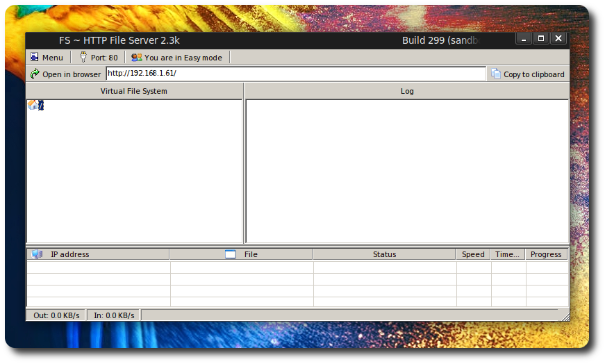Click the Time column header
Viewport: 605px width, 364px height.
point(507,254)
